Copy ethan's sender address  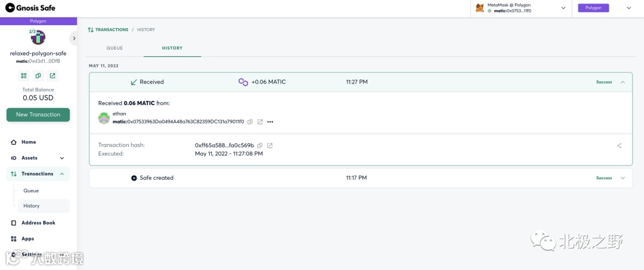pos(250,122)
